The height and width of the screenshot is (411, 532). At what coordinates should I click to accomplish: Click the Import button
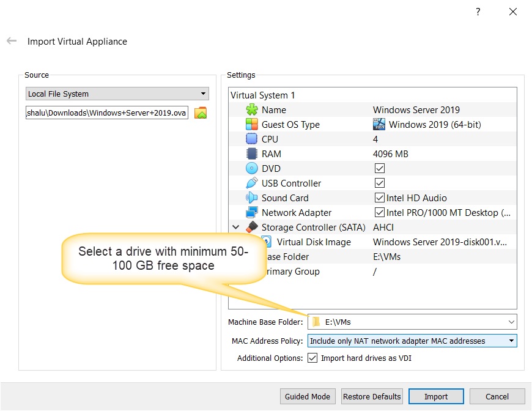point(436,396)
